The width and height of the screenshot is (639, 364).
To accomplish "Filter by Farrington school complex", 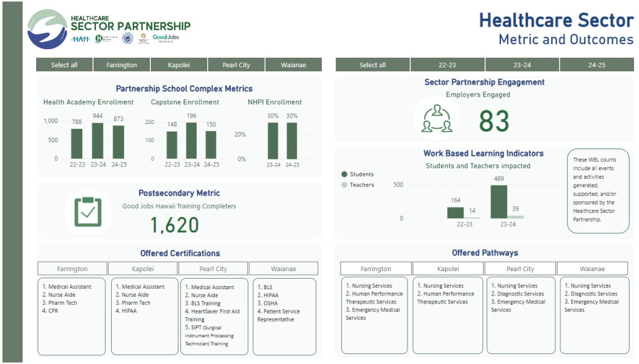I will [122, 65].
